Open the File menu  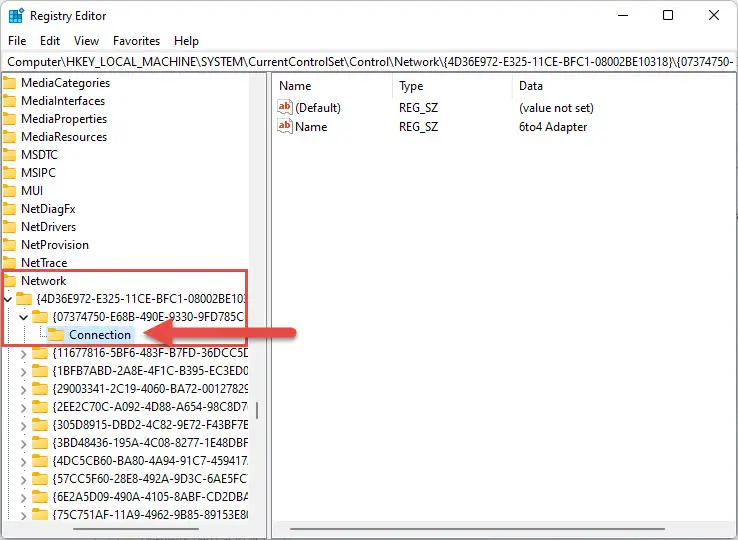tap(17, 41)
